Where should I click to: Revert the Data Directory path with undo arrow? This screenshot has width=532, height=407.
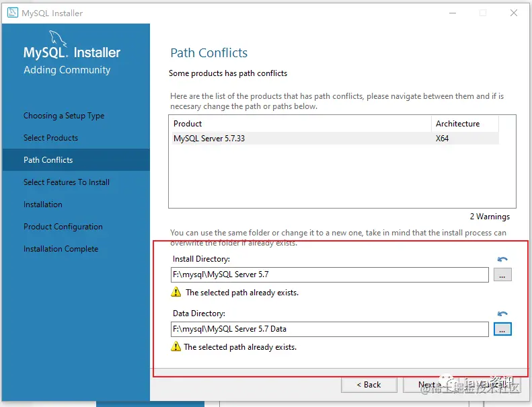502,313
